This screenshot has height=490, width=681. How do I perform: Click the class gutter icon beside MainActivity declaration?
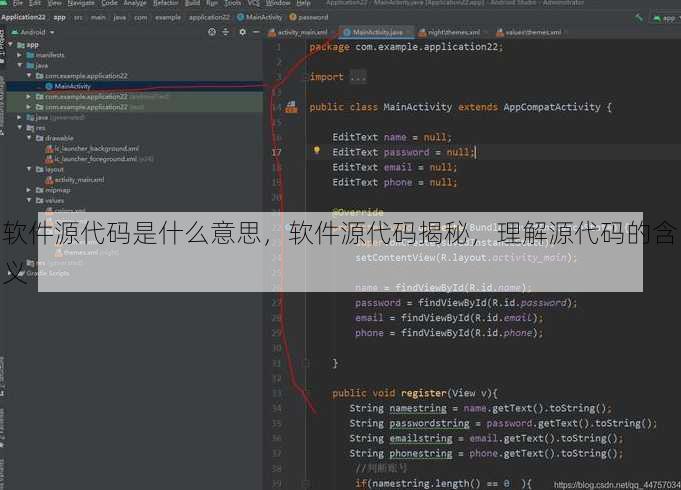point(291,107)
